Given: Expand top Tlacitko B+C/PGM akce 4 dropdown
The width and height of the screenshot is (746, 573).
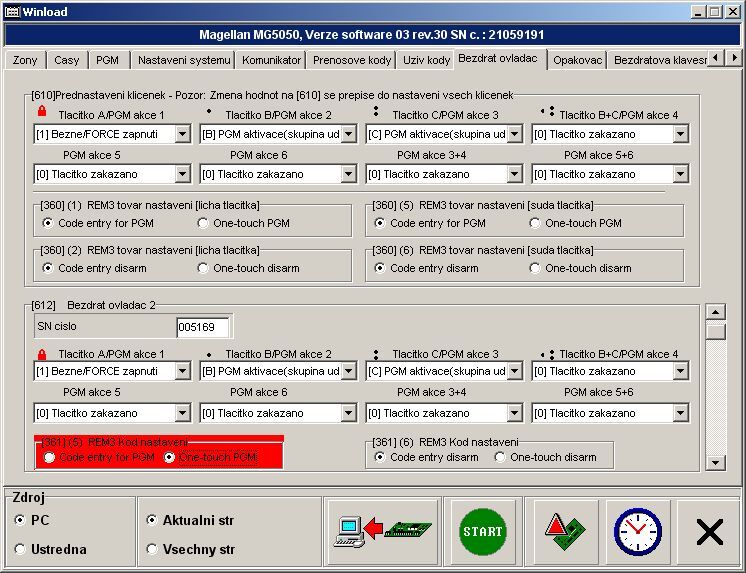Looking at the screenshot, I should [x=680, y=133].
